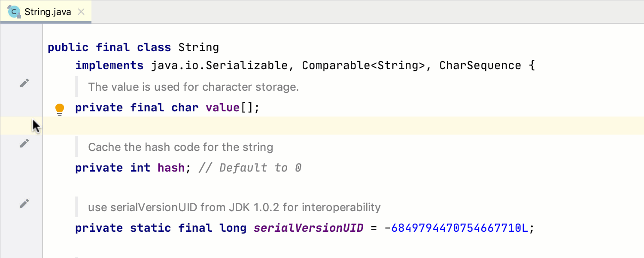Click the String class name in declaration
The width and height of the screenshot is (644, 258).
pyautogui.click(x=198, y=47)
